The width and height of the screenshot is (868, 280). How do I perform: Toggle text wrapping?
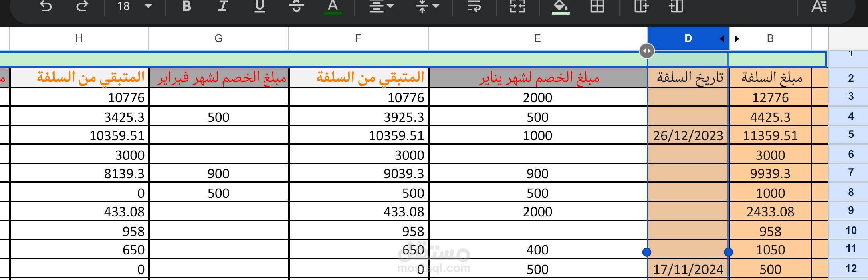[474, 6]
